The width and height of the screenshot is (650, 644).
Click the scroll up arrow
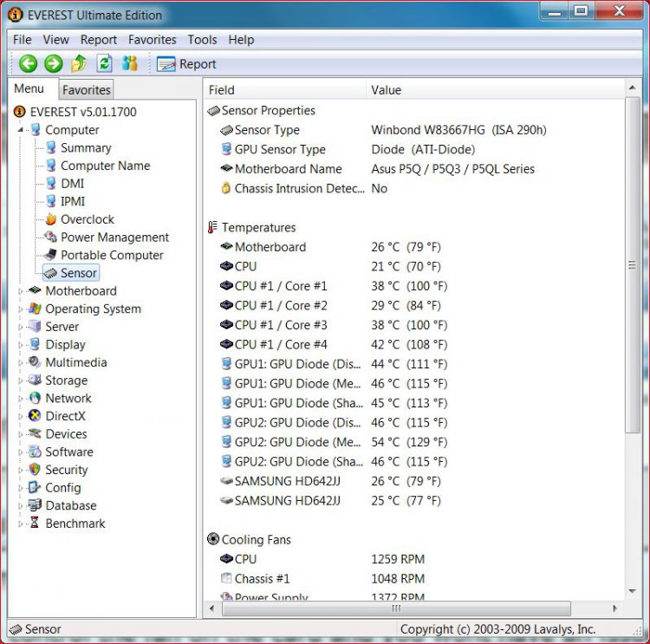(x=632, y=88)
